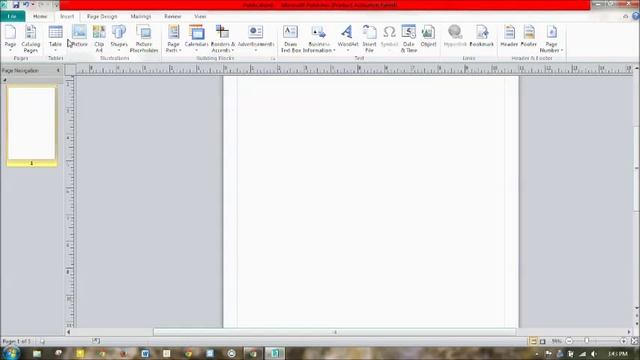The width and height of the screenshot is (640, 360).
Task: Select the Draw Text Box tool
Action: pos(290,38)
